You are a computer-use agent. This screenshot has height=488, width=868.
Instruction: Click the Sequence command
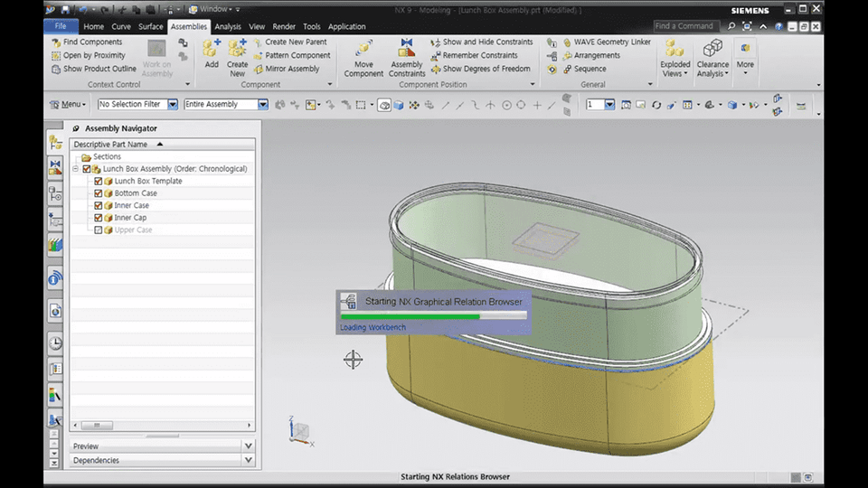coord(584,69)
